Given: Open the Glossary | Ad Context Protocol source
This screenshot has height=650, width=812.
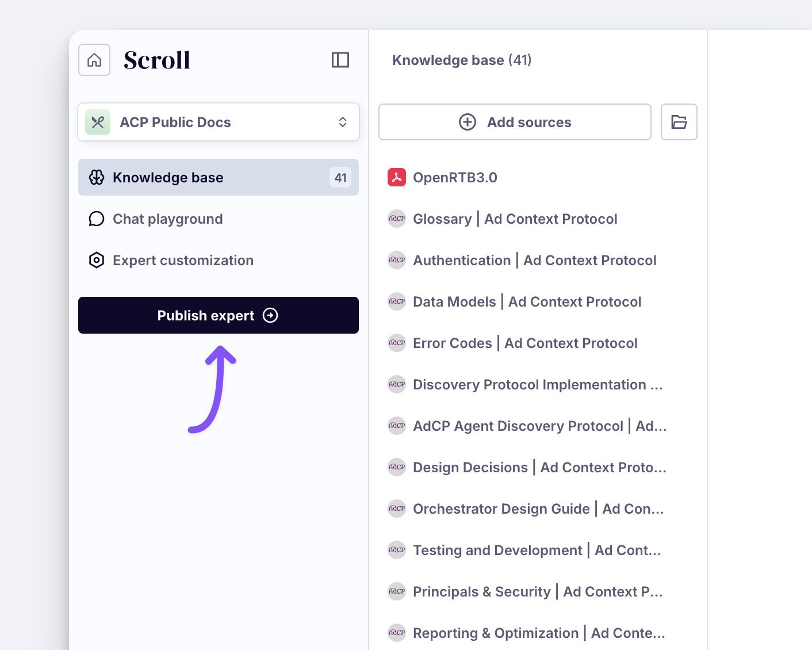Looking at the screenshot, I should click(515, 219).
